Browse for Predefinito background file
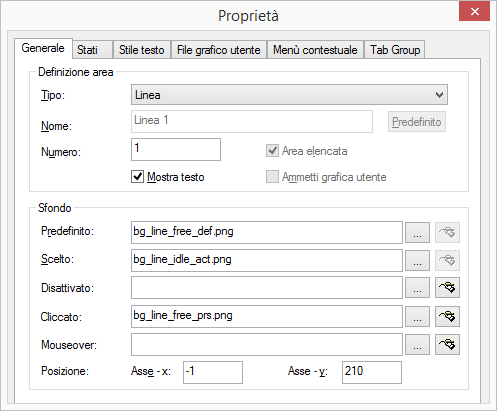The image size is (497, 411). point(417,232)
